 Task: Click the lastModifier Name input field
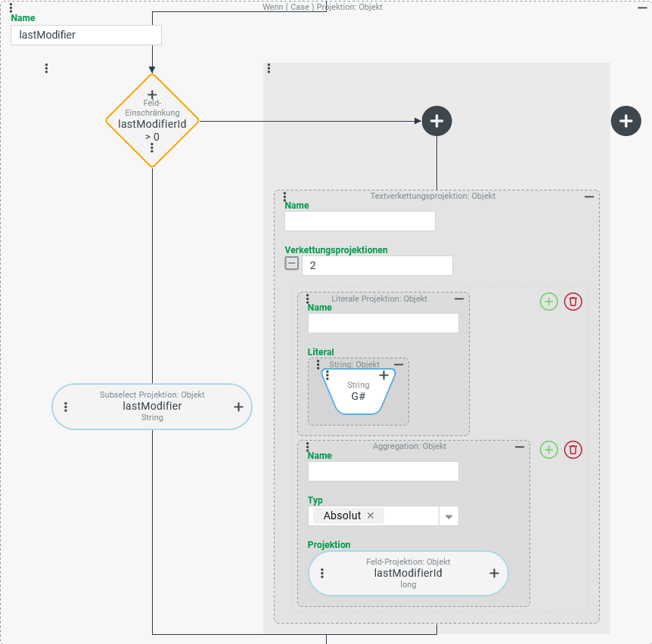(86, 36)
